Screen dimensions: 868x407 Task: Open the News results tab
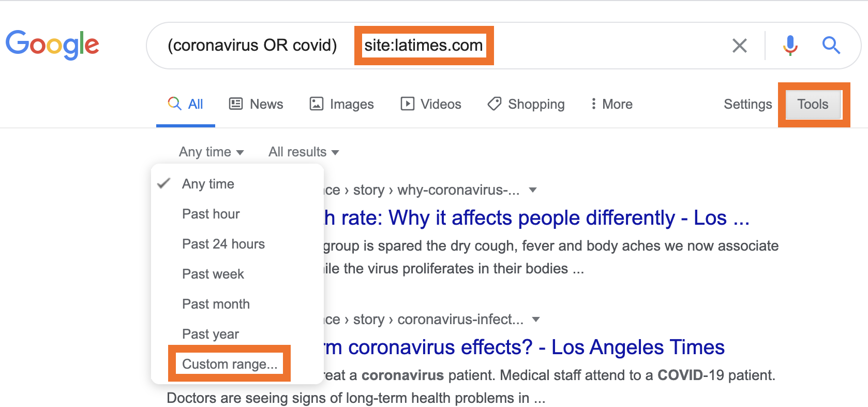[256, 104]
